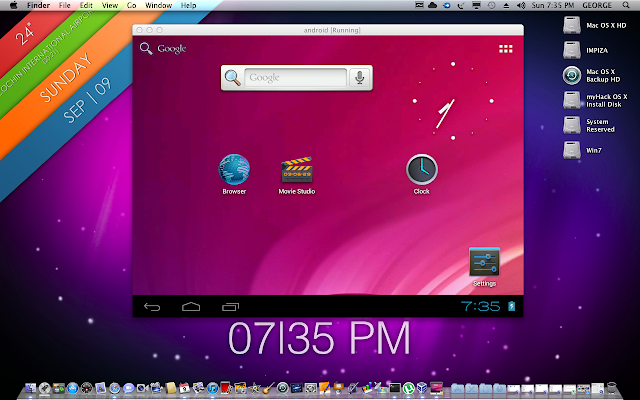Viewport: 640px width, 400px height.
Task: Open the volume control in menu bar
Action: point(521,5)
